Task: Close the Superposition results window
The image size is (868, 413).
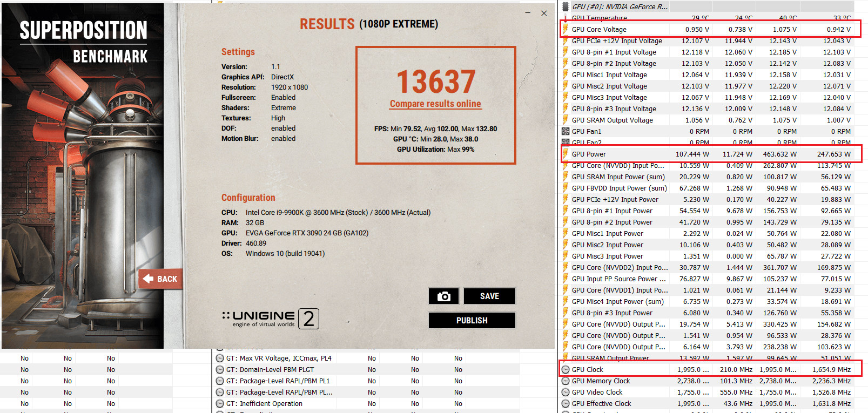Action: pos(544,13)
